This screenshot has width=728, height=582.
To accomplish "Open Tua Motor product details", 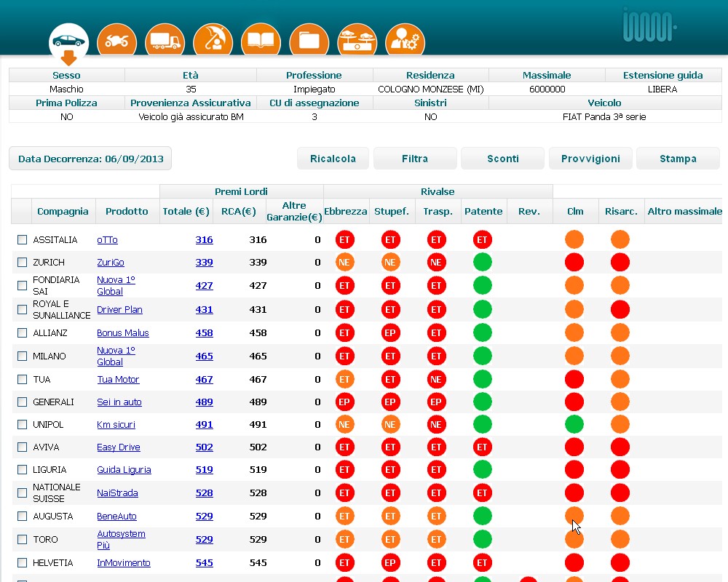I will click(118, 380).
